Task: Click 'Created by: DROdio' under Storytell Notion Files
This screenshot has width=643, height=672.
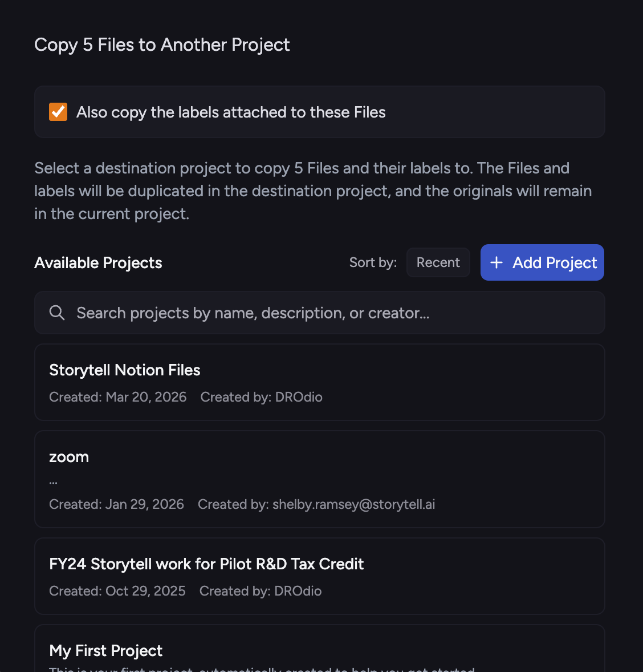Action: point(261,397)
